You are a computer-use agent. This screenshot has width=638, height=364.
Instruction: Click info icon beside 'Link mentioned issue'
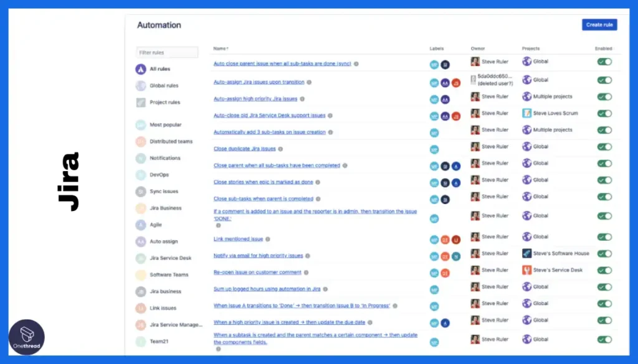click(268, 240)
